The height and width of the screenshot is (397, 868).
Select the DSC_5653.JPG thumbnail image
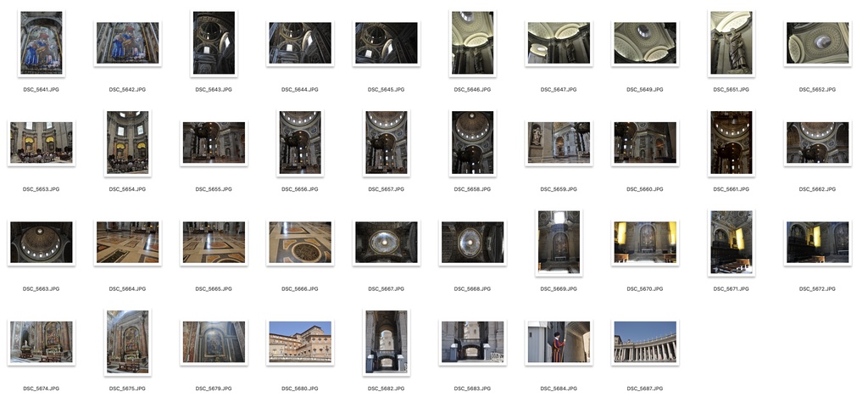[42, 143]
